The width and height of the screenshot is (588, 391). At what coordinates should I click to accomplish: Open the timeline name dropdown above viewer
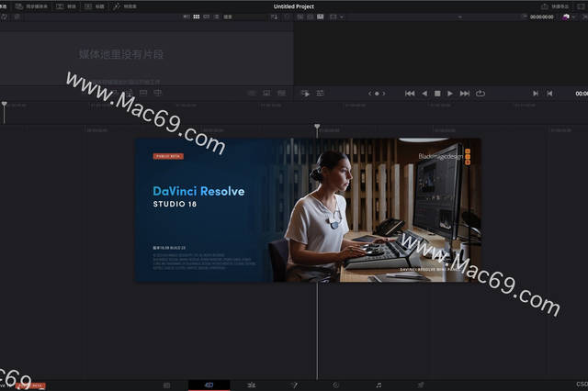tap(459, 17)
